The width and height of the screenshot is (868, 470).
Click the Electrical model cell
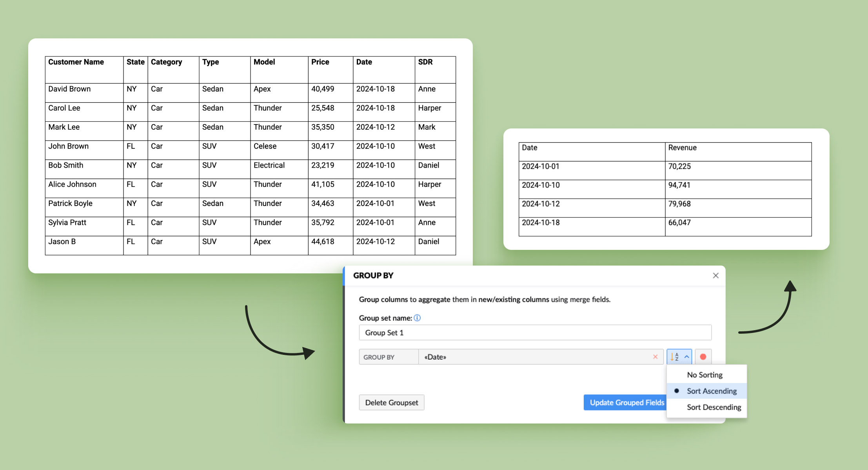click(279, 169)
